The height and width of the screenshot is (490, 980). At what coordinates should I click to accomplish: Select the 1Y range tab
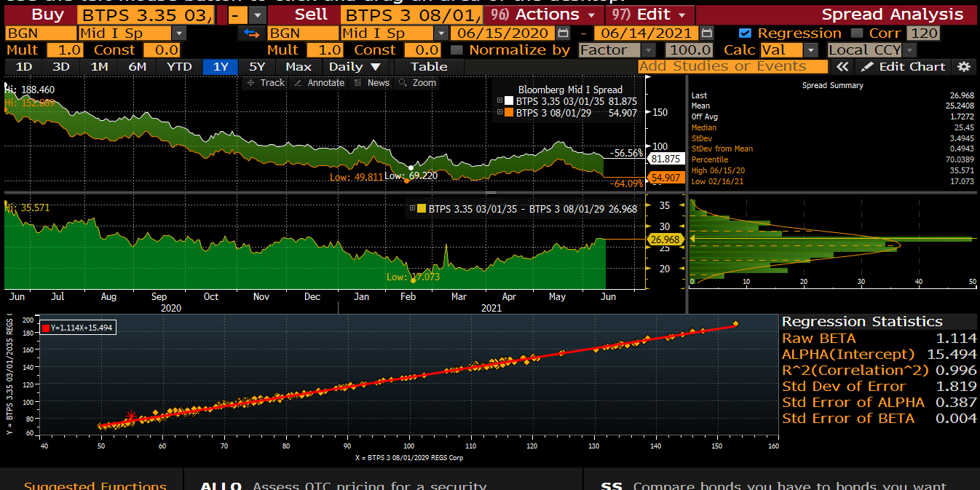pos(221,66)
